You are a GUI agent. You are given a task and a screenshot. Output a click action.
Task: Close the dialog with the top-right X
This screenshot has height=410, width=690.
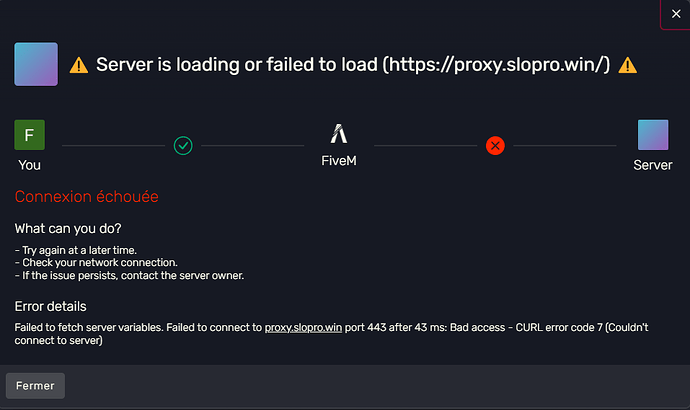(x=675, y=14)
